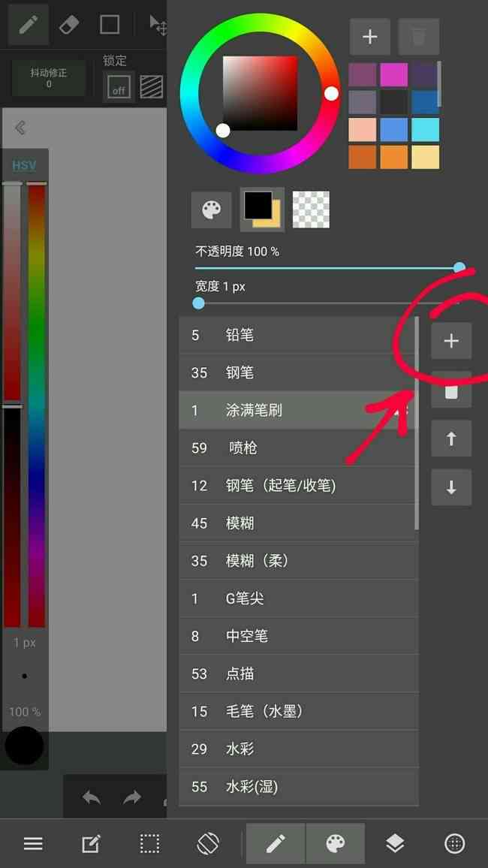The width and height of the screenshot is (488, 868).
Task: Pick the dark blue palette swatch
Action: (x=426, y=102)
